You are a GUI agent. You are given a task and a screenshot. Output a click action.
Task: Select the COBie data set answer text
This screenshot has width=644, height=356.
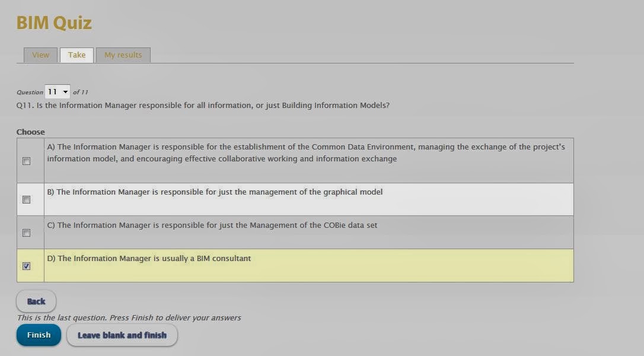212,225
